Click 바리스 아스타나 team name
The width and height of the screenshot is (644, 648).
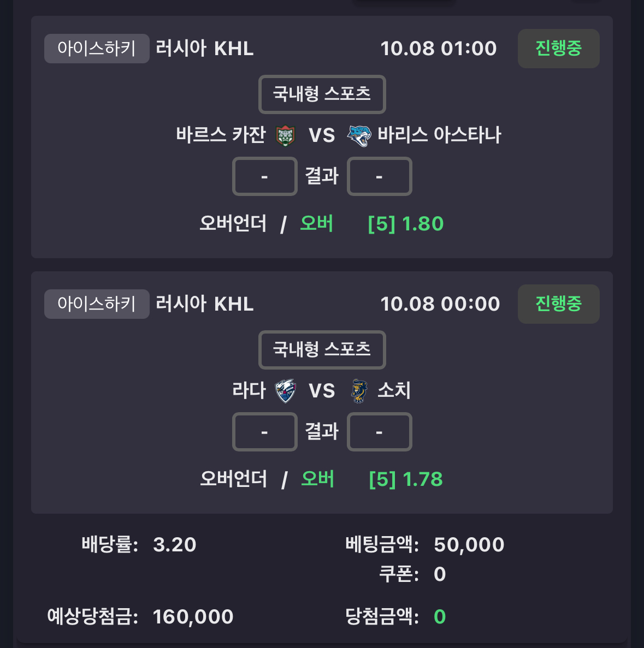click(439, 135)
